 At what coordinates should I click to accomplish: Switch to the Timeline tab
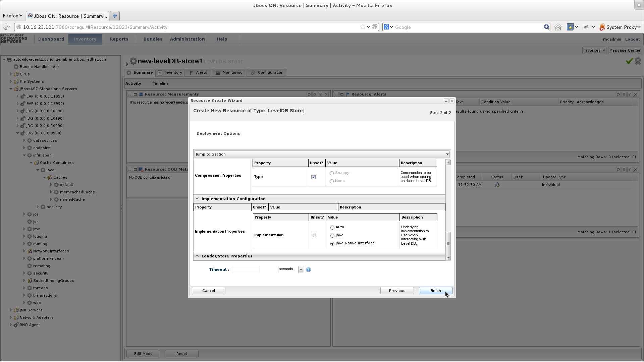click(160, 83)
